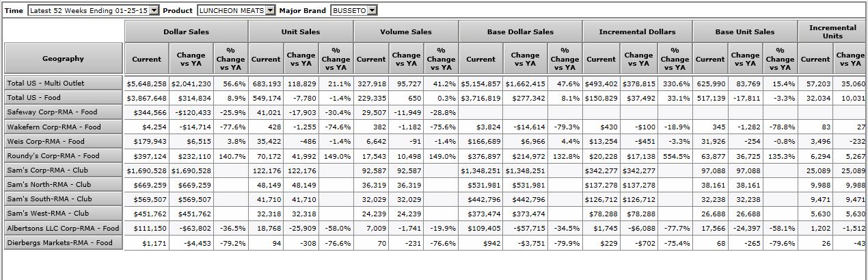
Task: Click the Geography column header
Action: tap(63, 59)
